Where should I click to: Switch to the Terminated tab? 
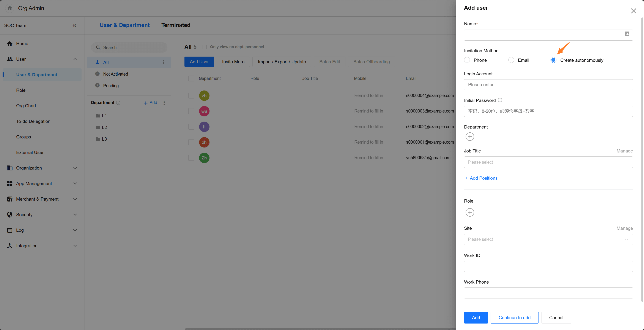pyautogui.click(x=176, y=25)
